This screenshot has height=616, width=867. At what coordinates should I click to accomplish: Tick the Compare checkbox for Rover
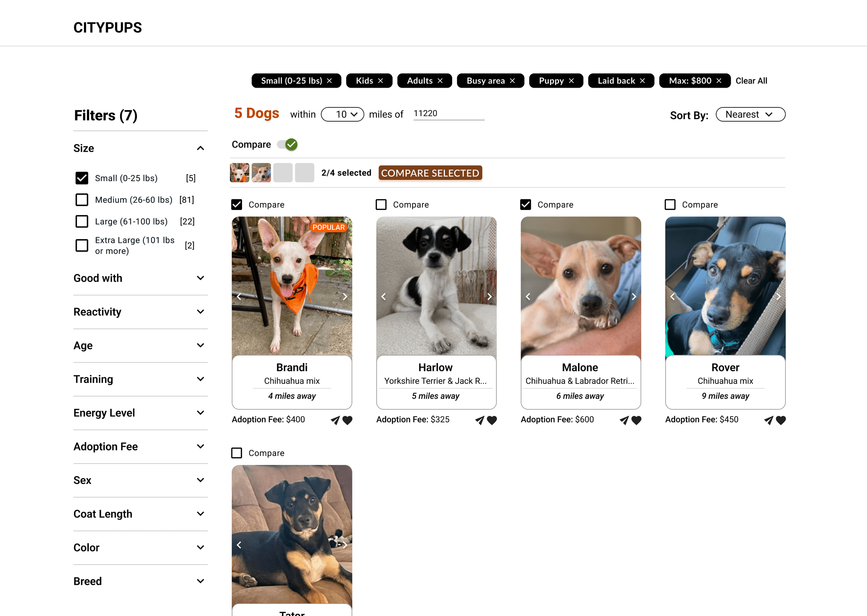pos(670,204)
